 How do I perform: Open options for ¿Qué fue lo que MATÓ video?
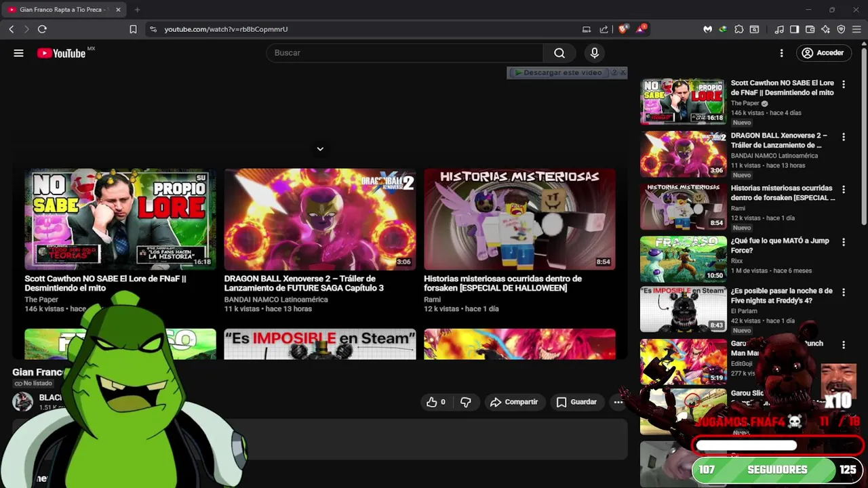(844, 242)
